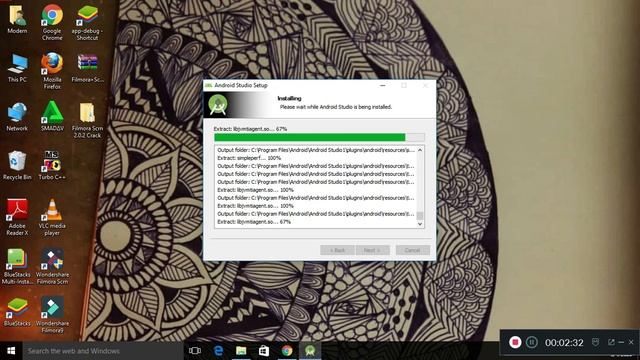Click Android Studio logo in setup header
Viewport: 640px width, 360px height.
pyautogui.click(x=218, y=104)
